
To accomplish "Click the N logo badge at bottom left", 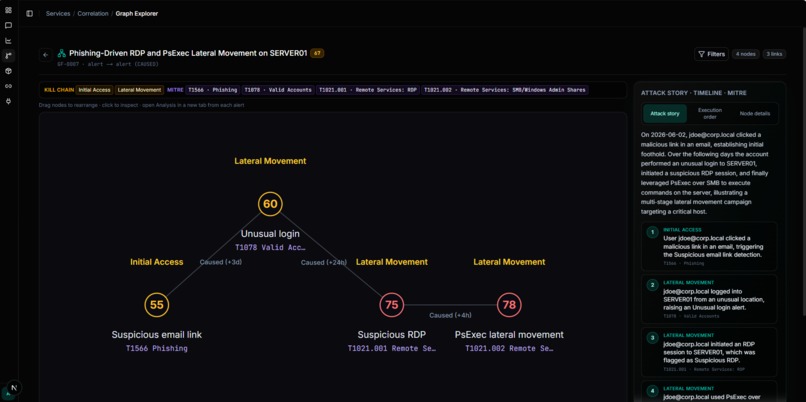I will (x=14, y=388).
